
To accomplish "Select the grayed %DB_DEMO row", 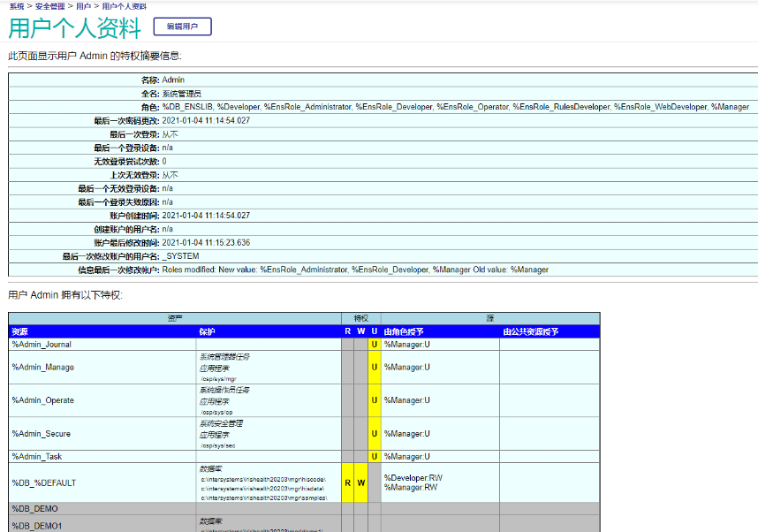I will [x=34, y=509].
